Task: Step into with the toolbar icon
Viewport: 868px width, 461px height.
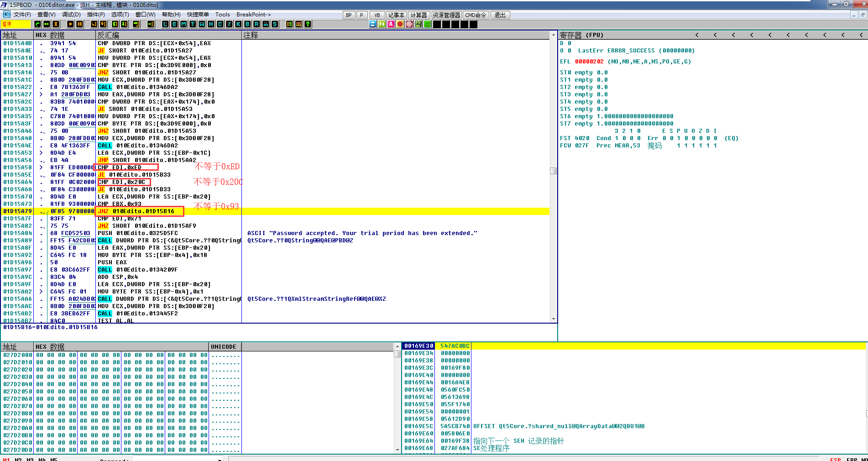Action: [94, 24]
